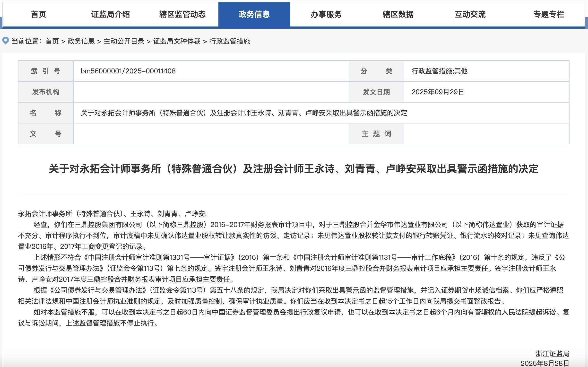
Task: Click the 浙江证监局 signature text
Action: [x=552, y=354]
